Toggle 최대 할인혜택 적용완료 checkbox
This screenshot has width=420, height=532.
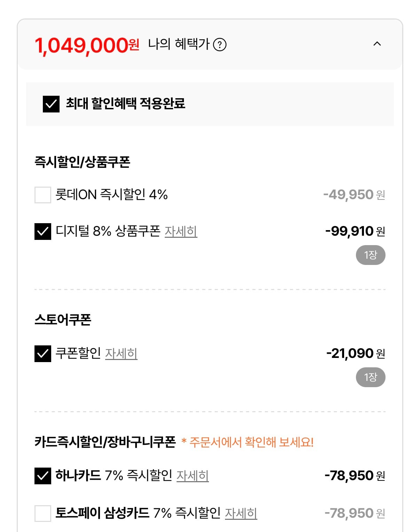point(51,104)
